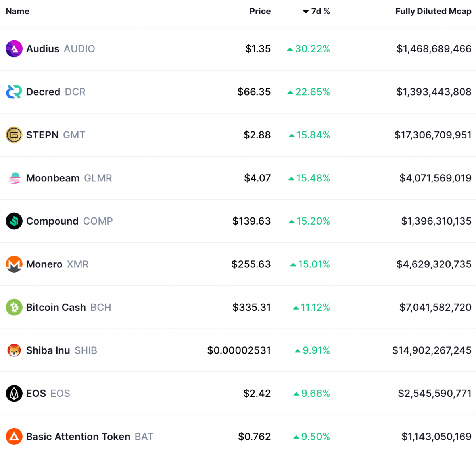Sort by the Name column header
This screenshot has height=452, width=476.
(17, 11)
